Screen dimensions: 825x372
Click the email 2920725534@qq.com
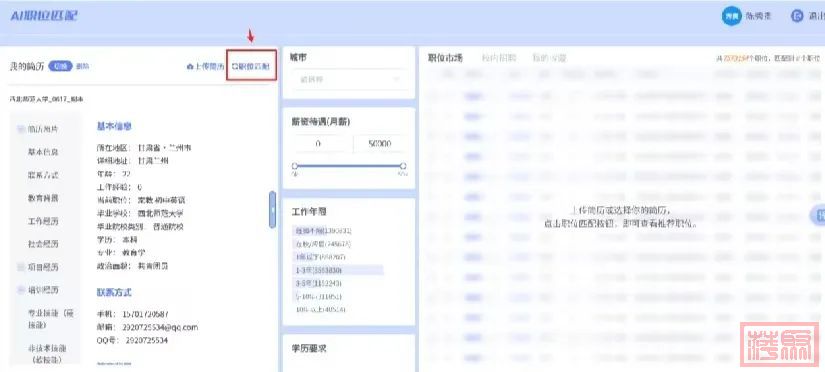[x=160, y=327]
